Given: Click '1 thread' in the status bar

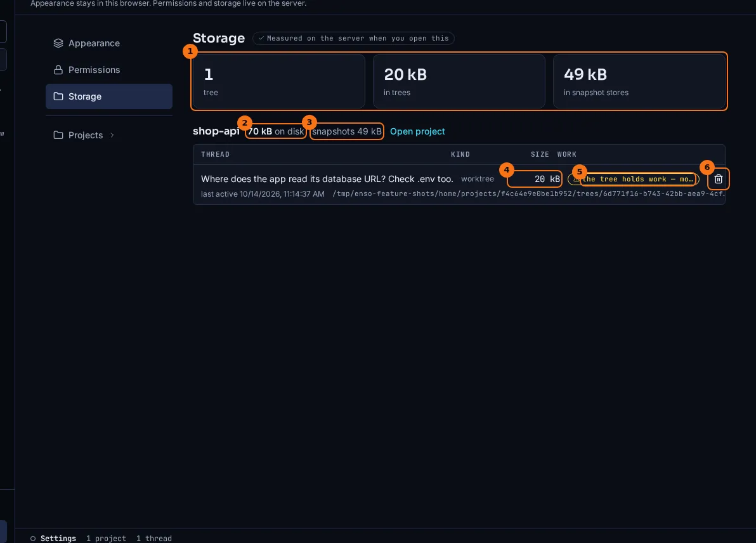Looking at the screenshot, I should tap(154, 538).
